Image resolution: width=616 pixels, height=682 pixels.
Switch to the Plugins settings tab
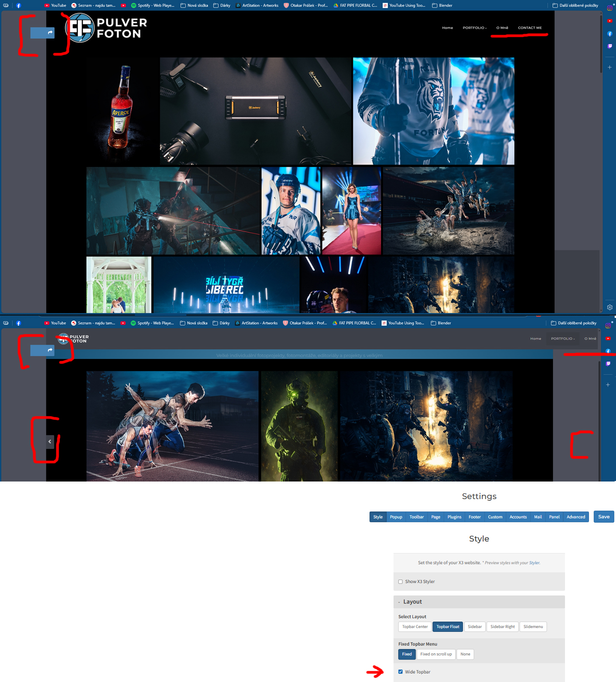454,517
